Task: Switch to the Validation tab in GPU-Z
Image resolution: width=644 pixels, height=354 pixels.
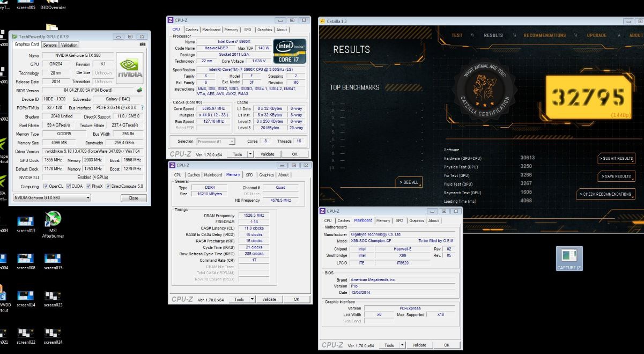Action: (69, 45)
